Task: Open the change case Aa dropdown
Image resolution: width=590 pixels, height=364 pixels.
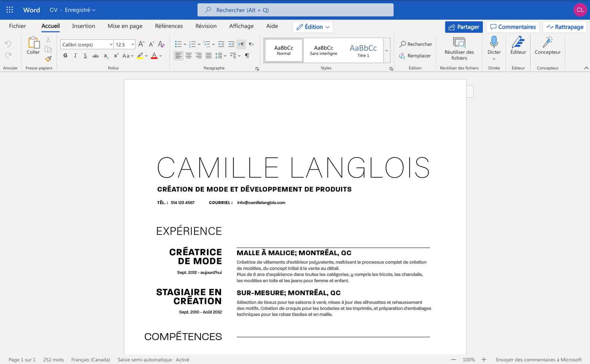Action: point(128,56)
